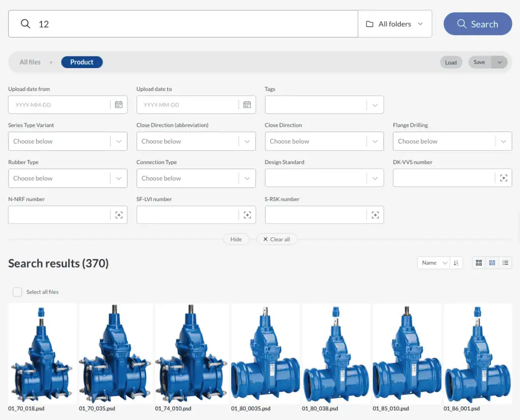The height and width of the screenshot is (420, 520).
Task: Switch to small thumbnail grid view
Action: [492, 263]
